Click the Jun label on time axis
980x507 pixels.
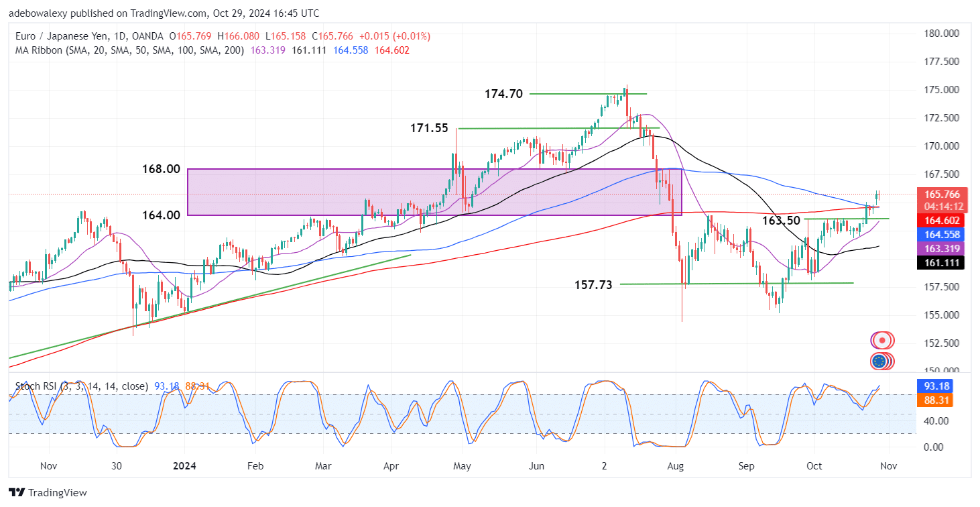click(535, 465)
